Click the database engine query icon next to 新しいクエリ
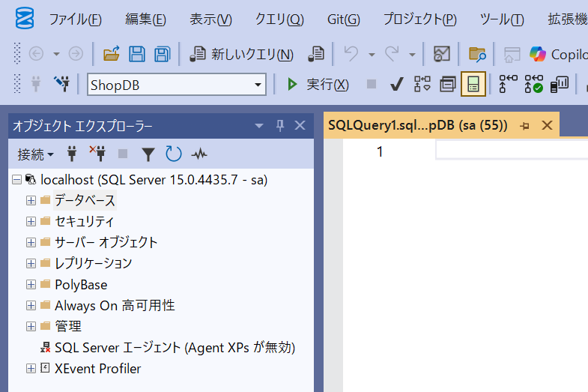The height and width of the screenshot is (392, 588). tap(316, 54)
